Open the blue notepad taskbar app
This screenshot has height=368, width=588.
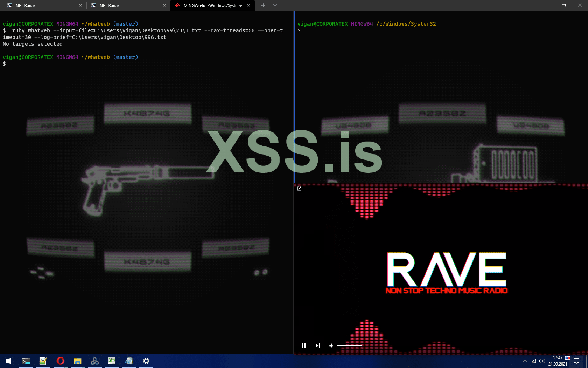pyautogui.click(x=129, y=361)
